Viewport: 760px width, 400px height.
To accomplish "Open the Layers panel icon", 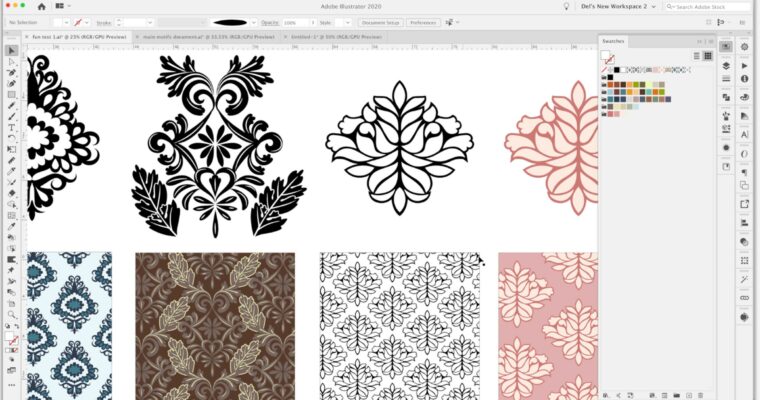I will (726, 65).
